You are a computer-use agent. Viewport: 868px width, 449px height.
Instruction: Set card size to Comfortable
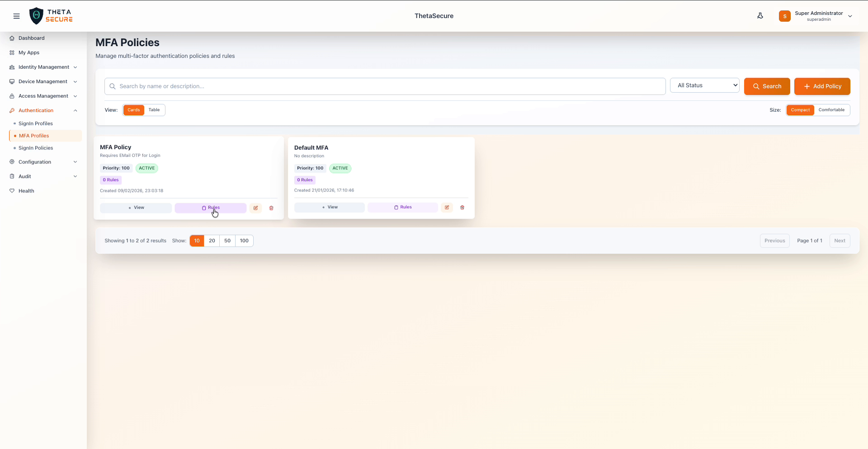(x=832, y=110)
